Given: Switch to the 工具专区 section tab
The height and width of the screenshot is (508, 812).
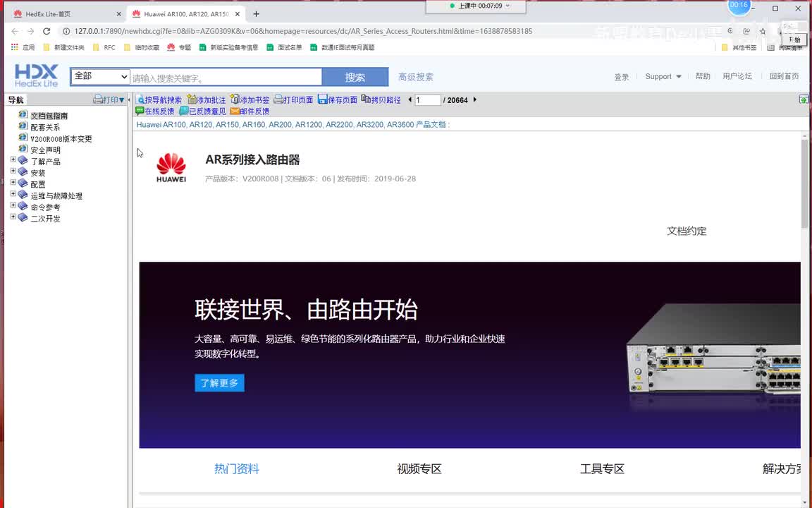Looking at the screenshot, I should 602,468.
